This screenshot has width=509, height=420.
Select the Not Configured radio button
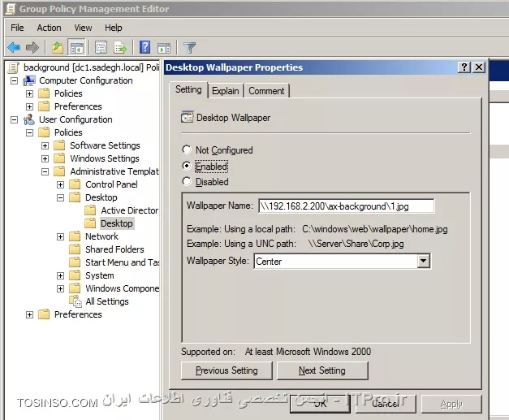pyautogui.click(x=187, y=149)
